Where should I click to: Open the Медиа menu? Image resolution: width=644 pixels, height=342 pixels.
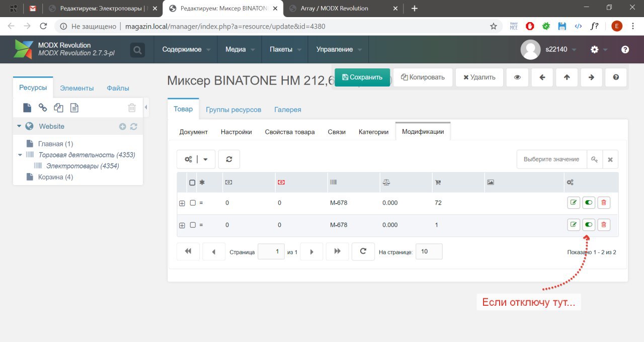click(239, 49)
